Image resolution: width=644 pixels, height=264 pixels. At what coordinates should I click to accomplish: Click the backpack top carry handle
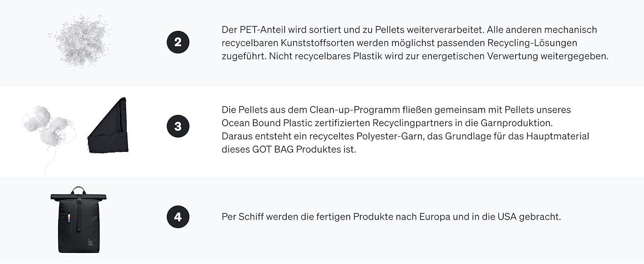(78, 190)
